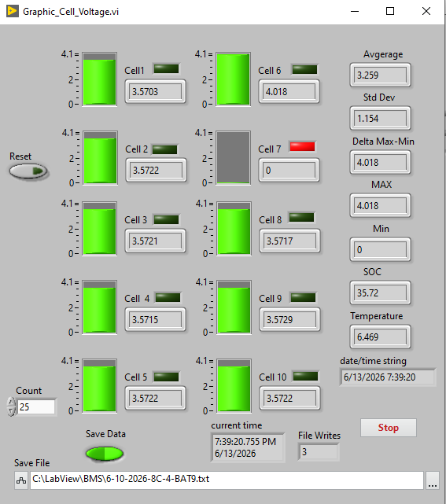The image size is (446, 504).
Task: Decrement the Count value with down arrow
Action: tap(11, 411)
